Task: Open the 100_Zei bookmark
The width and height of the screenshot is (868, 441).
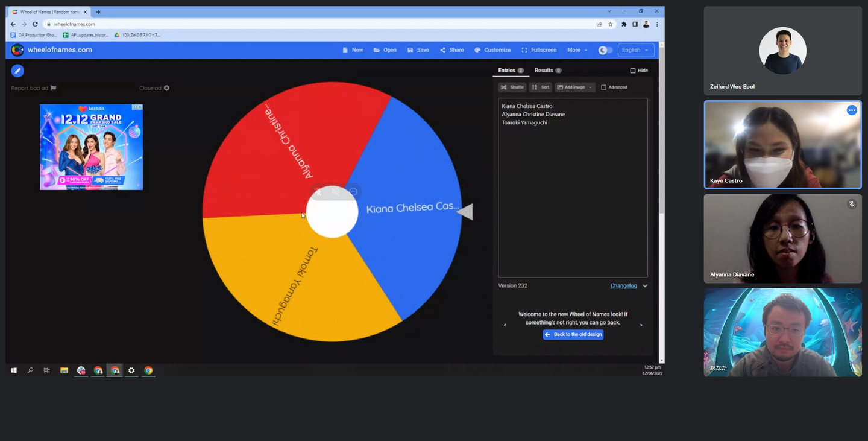Action: (x=137, y=35)
